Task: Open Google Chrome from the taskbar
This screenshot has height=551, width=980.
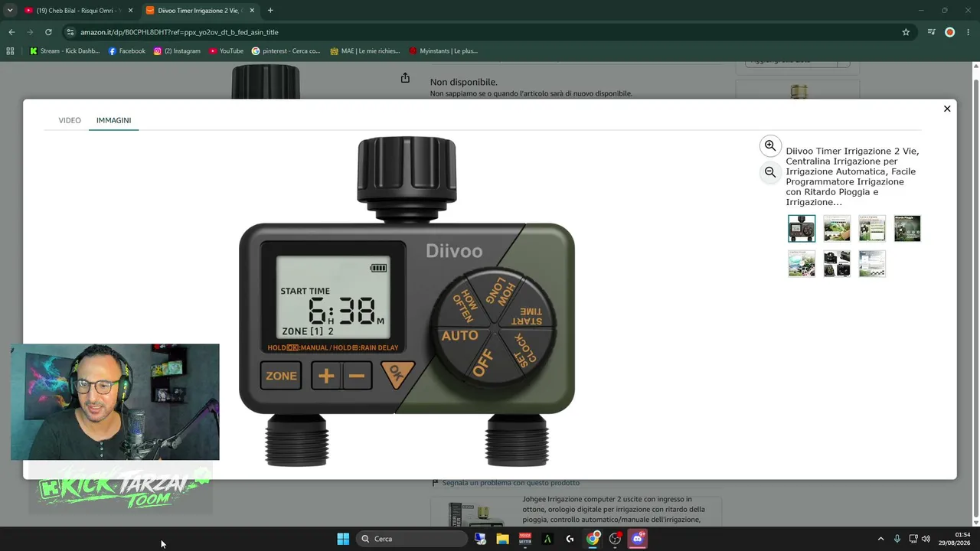Action: pos(593,539)
